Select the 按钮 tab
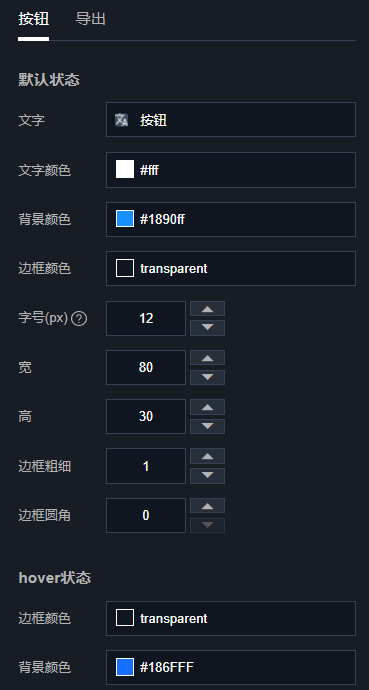Image resolution: width=369 pixels, height=690 pixels. (33, 19)
